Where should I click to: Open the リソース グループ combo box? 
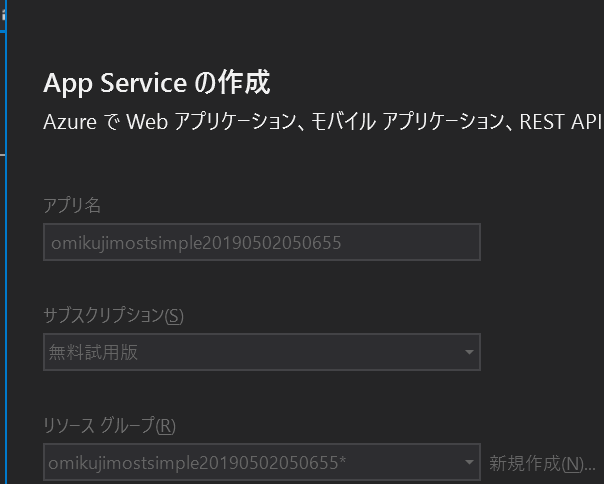262,462
